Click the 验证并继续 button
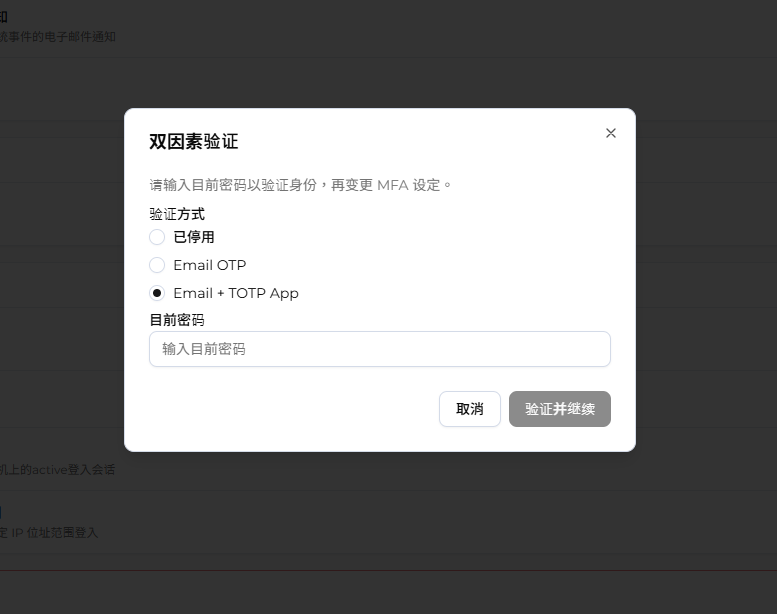This screenshot has height=614, width=777. tap(559, 409)
